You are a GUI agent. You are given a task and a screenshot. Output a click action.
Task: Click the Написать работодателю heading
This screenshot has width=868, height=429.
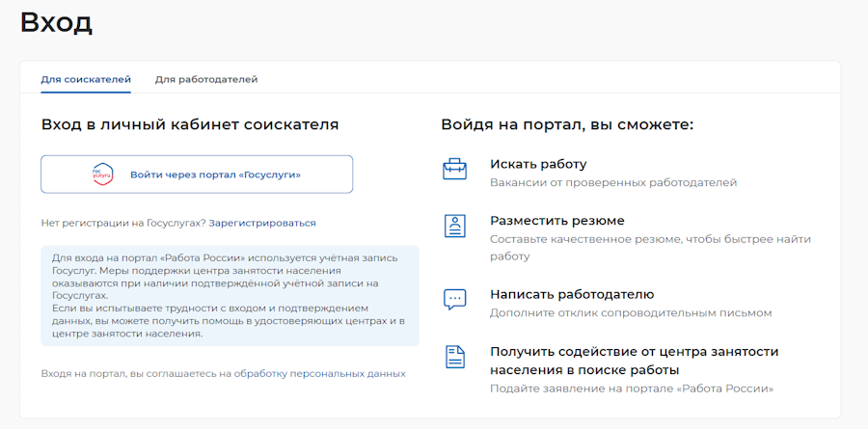(572, 294)
